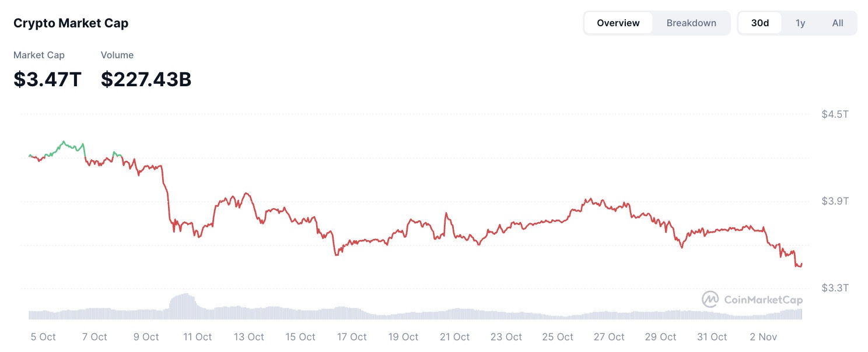Image resolution: width=868 pixels, height=352 pixels.
Task: Click the Market Cap label
Action: [x=39, y=55]
